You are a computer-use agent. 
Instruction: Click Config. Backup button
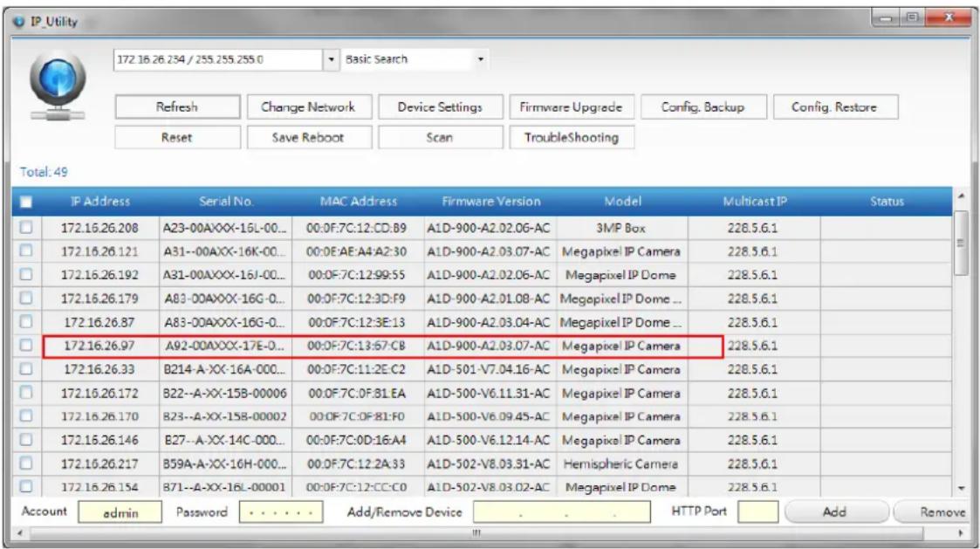[703, 107]
